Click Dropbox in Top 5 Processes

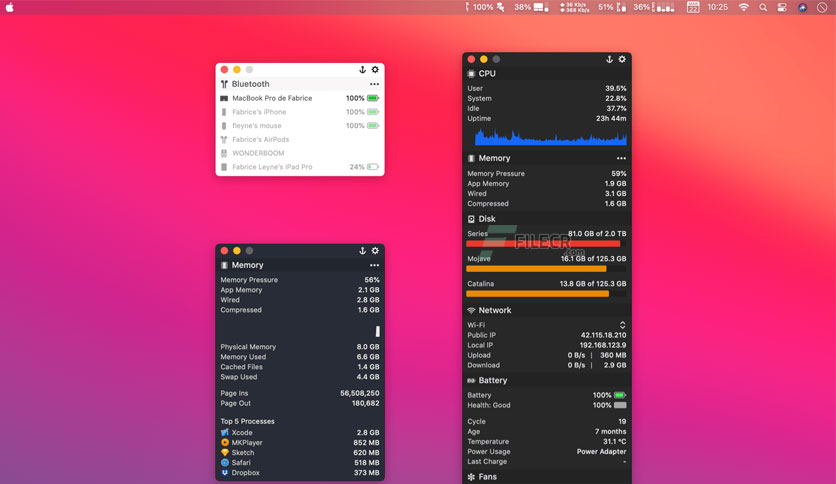click(300, 473)
